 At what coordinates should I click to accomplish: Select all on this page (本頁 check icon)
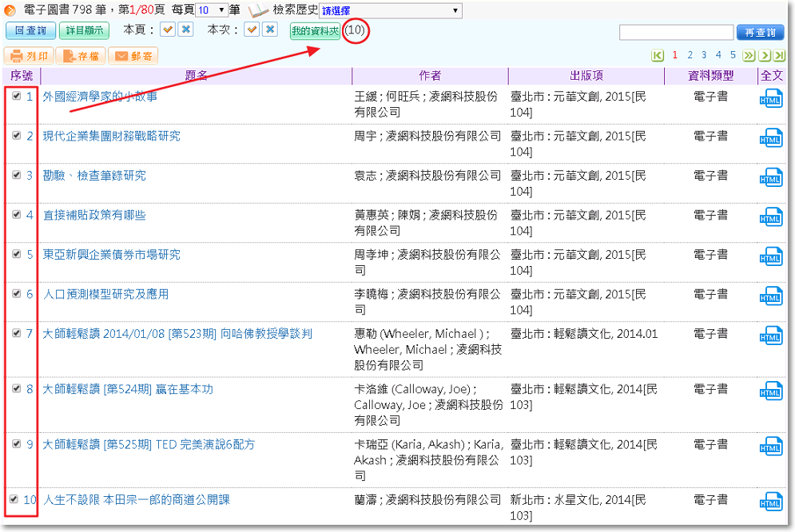168,30
